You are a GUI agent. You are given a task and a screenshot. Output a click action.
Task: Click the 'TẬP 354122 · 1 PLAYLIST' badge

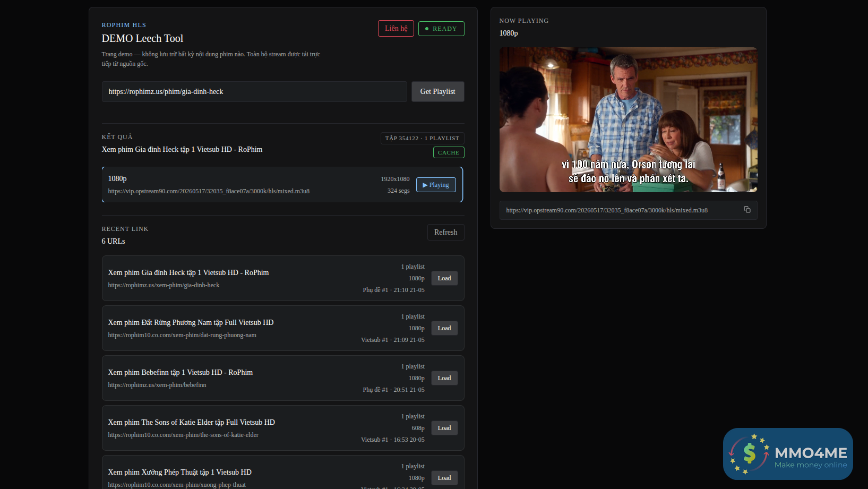(x=423, y=138)
